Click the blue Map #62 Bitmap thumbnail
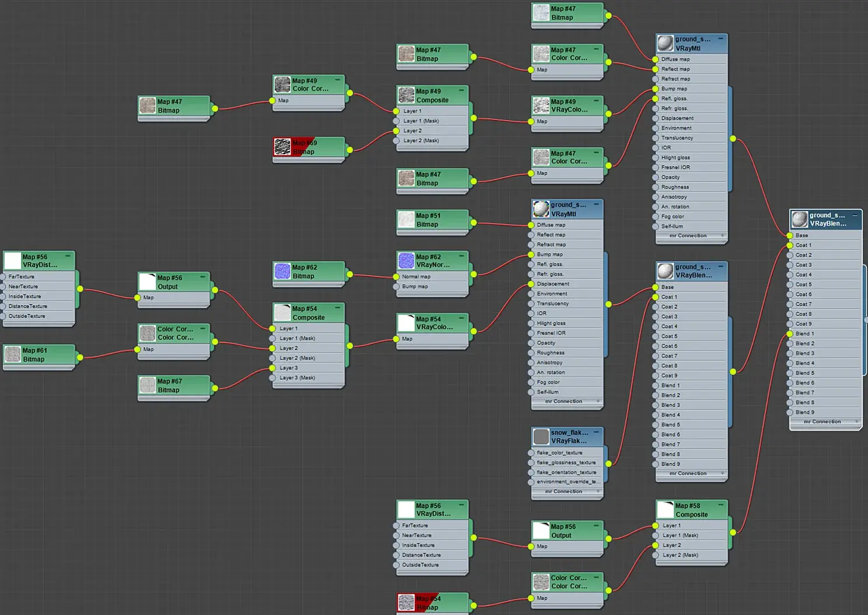Image resolution: width=868 pixels, height=615 pixels. pos(282,271)
